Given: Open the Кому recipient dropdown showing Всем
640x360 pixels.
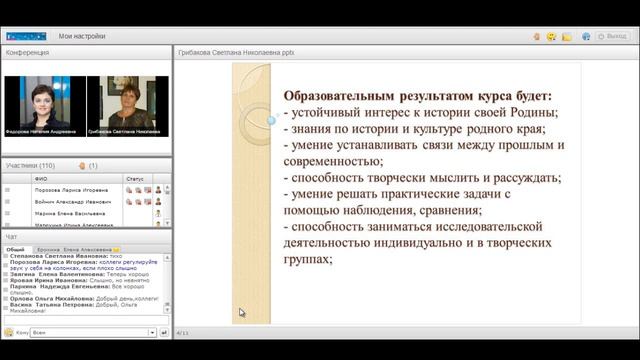Looking at the screenshot, I should 93,333.
